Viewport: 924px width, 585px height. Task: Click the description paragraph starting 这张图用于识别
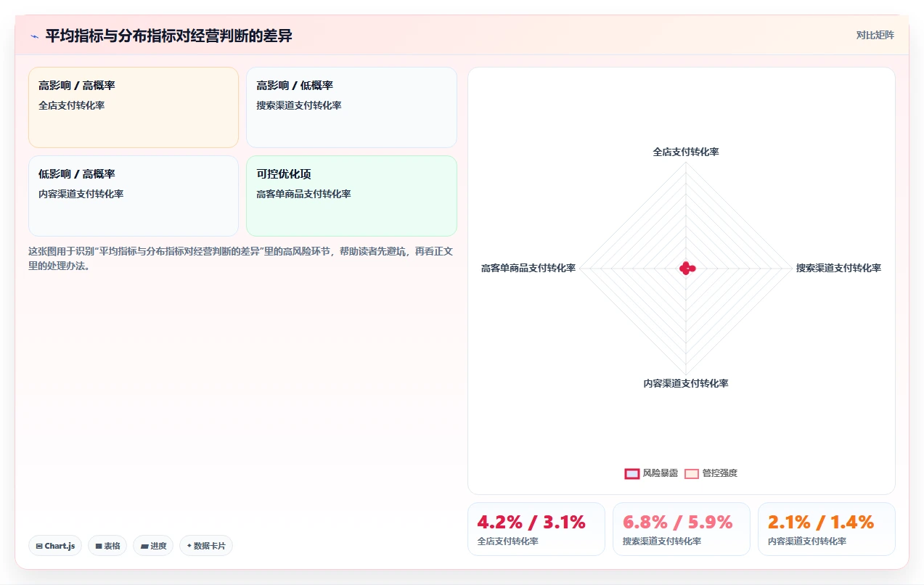[x=242, y=258]
